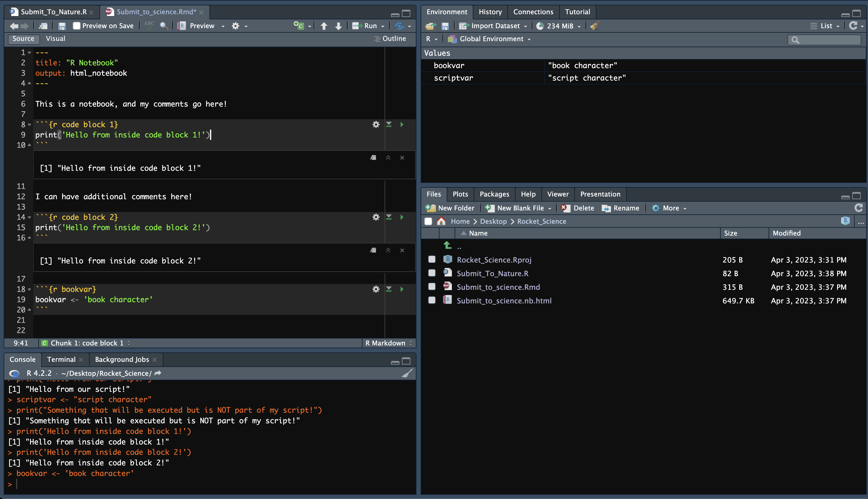The image size is (868, 499).
Task: Clear the console with broom icon
Action: pyautogui.click(x=407, y=373)
